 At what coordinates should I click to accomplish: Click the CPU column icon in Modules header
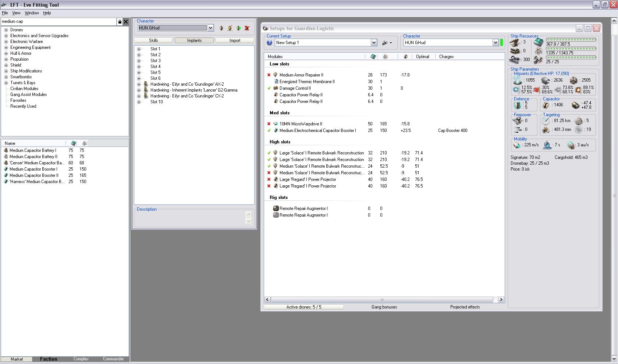(x=373, y=57)
